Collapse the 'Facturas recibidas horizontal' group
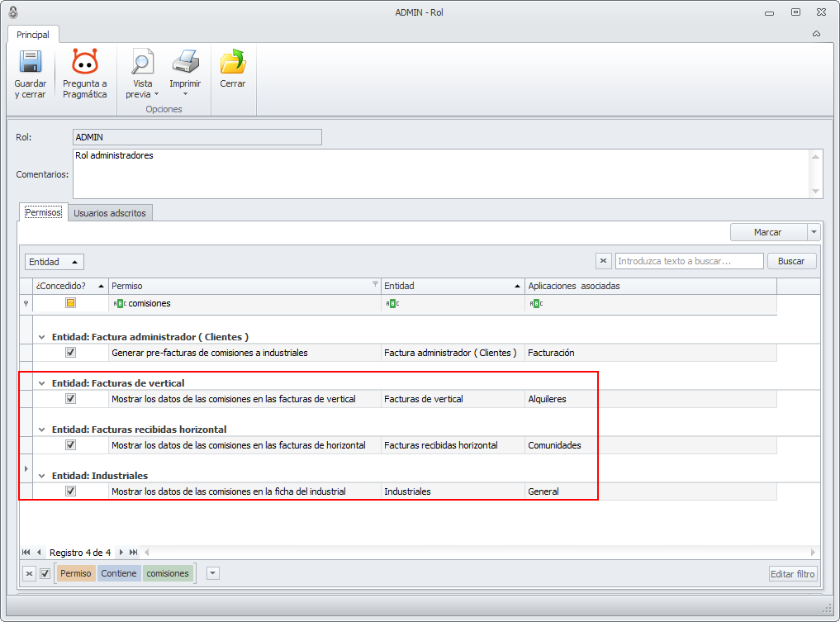The height and width of the screenshot is (622, 840). (42, 430)
